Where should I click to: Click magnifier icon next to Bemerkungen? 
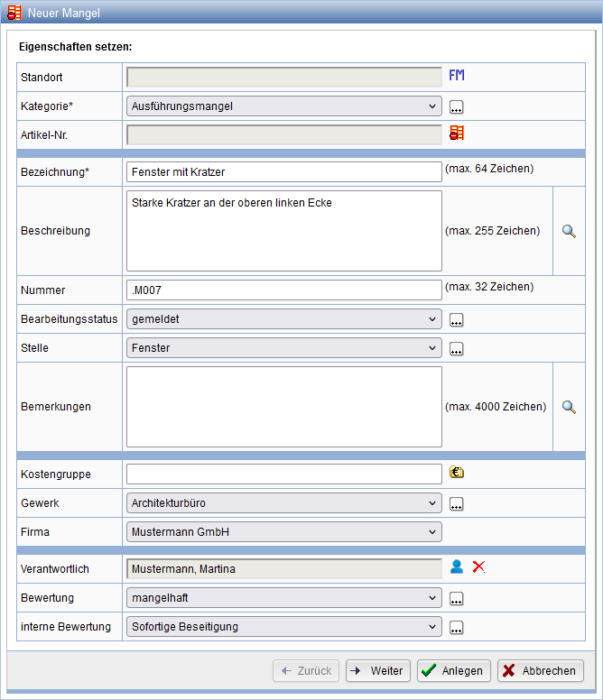pos(569,407)
